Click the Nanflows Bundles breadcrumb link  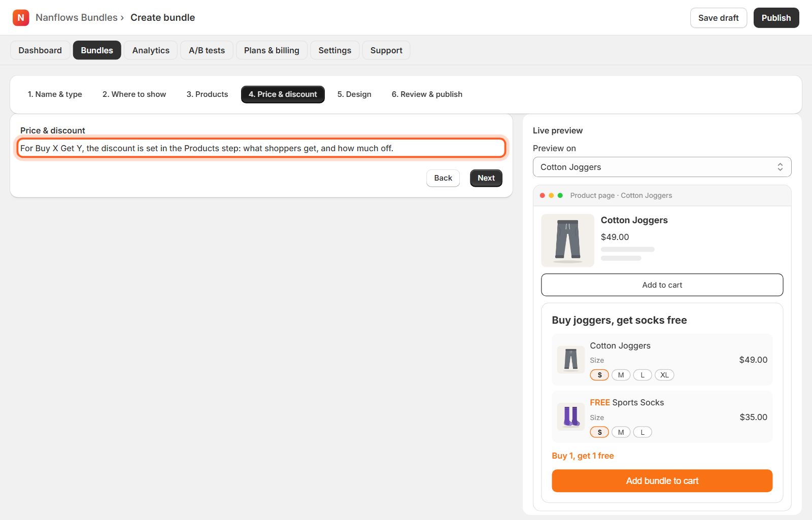[x=77, y=18]
